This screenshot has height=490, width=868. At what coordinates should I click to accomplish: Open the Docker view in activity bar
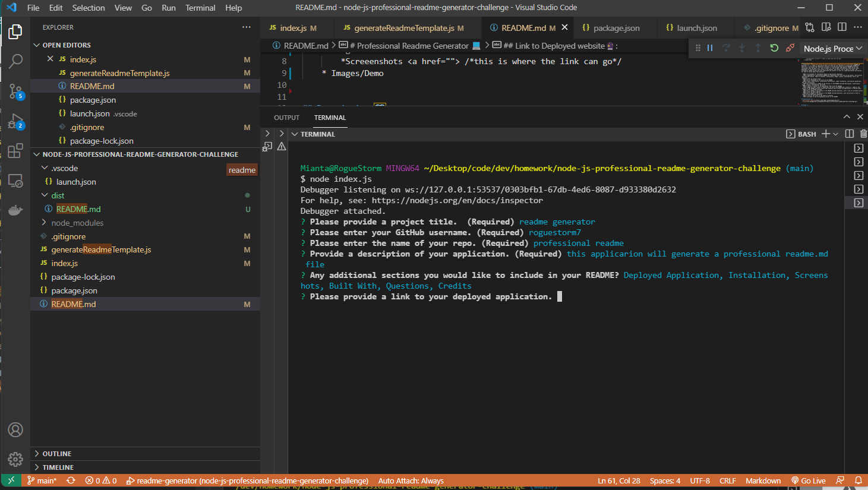coord(15,210)
